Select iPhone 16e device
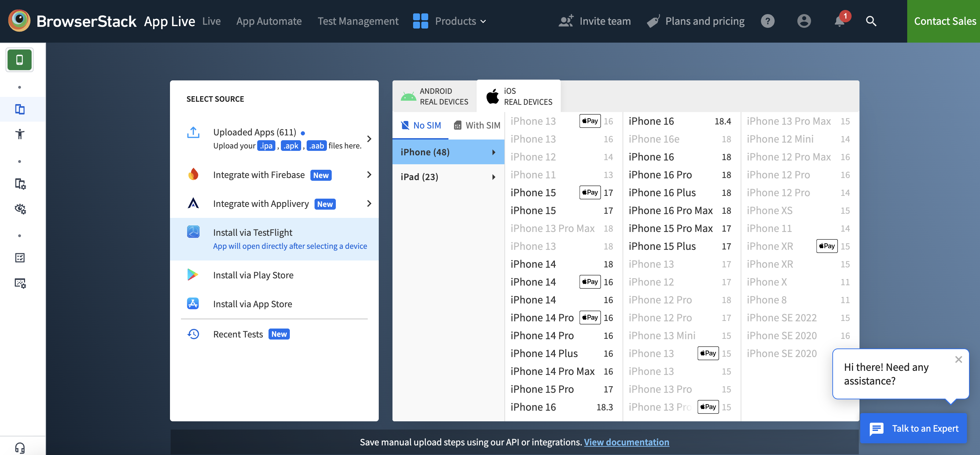This screenshot has width=980, height=455. [x=680, y=139]
